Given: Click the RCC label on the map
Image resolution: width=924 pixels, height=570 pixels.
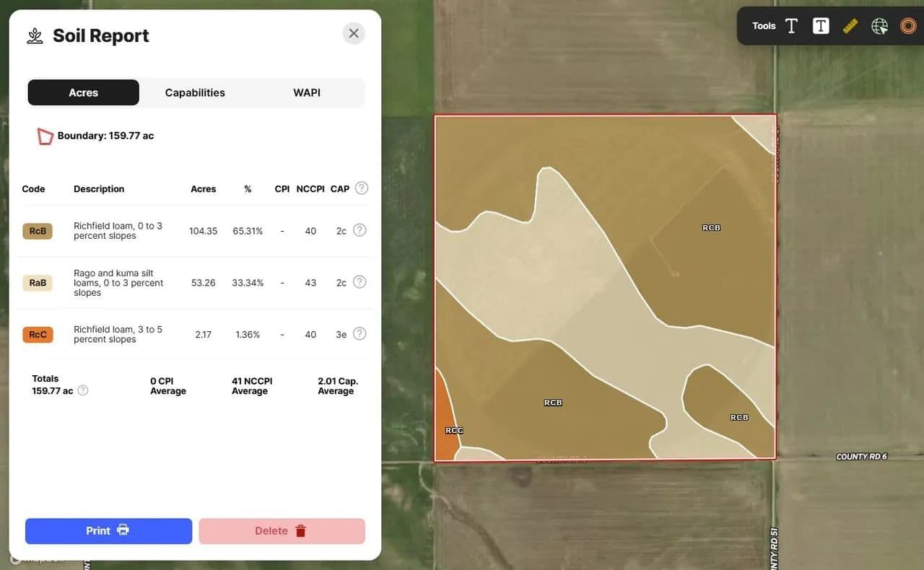Looking at the screenshot, I should [x=454, y=431].
